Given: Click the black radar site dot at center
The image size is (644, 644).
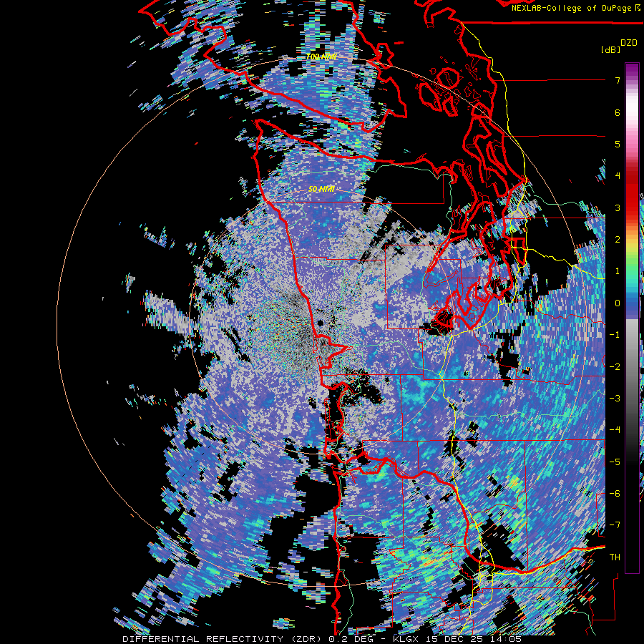Looking at the screenshot, I should click(x=320, y=323).
